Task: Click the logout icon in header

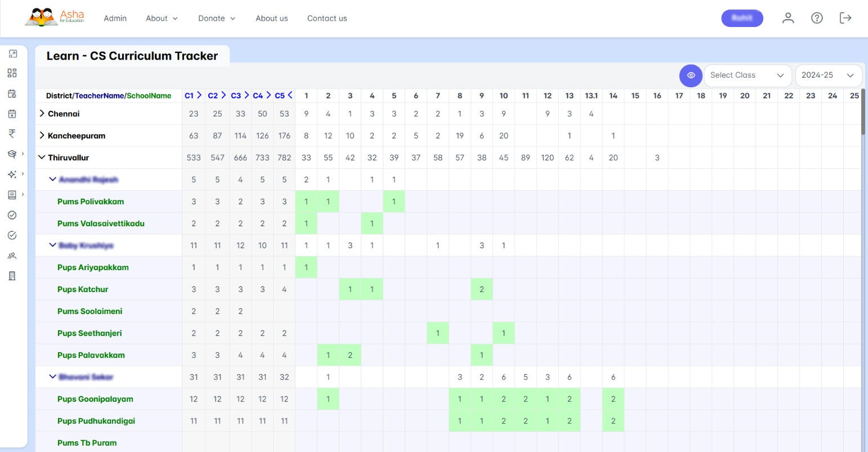Action: [x=845, y=18]
